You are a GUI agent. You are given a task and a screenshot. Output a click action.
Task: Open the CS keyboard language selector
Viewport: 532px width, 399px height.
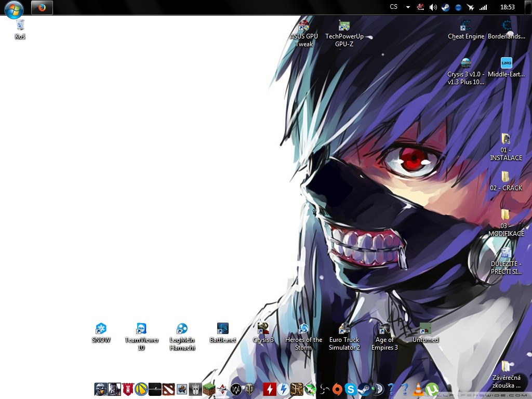coord(394,7)
